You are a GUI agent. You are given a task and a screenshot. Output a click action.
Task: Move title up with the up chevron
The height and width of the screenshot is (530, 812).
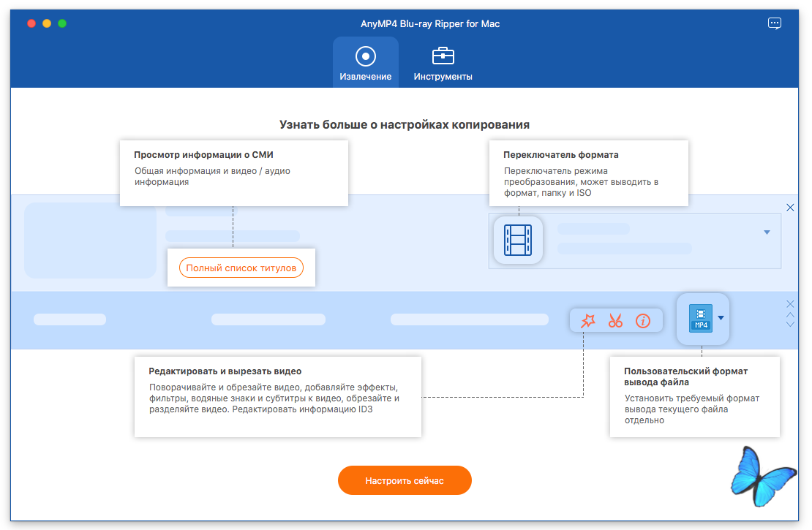click(x=790, y=315)
